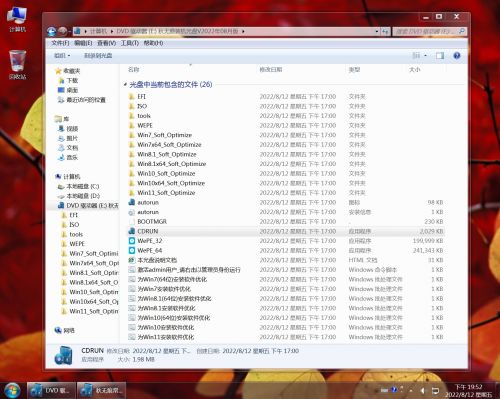Click the burn to disc button
Image resolution: width=500 pixels, height=399 pixels.
coord(98,56)
